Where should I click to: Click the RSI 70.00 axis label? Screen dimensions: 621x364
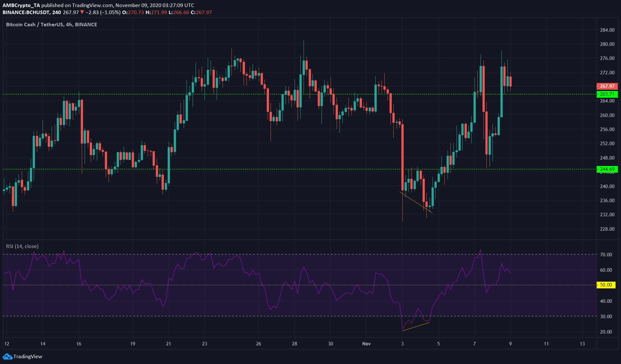[x=606, y=255]
